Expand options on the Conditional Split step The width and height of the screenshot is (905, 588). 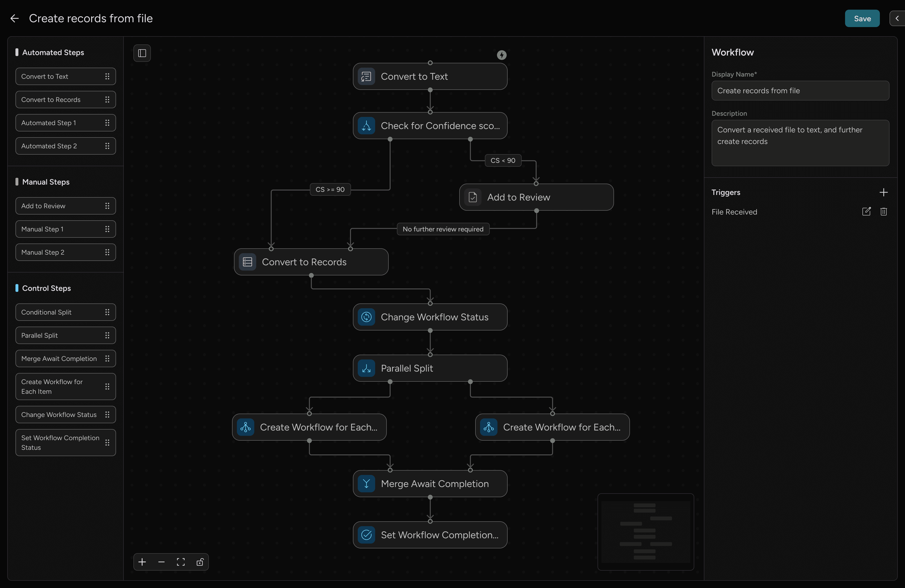108,312
